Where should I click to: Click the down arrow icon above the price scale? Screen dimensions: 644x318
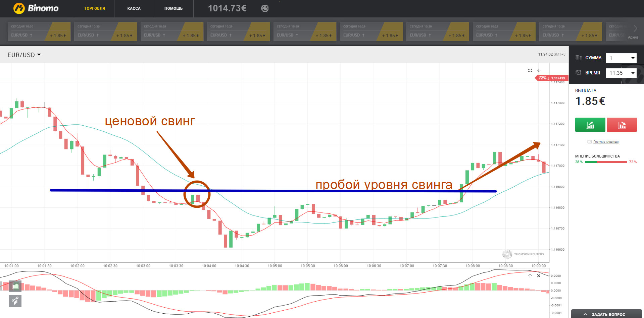coord(539,70)
